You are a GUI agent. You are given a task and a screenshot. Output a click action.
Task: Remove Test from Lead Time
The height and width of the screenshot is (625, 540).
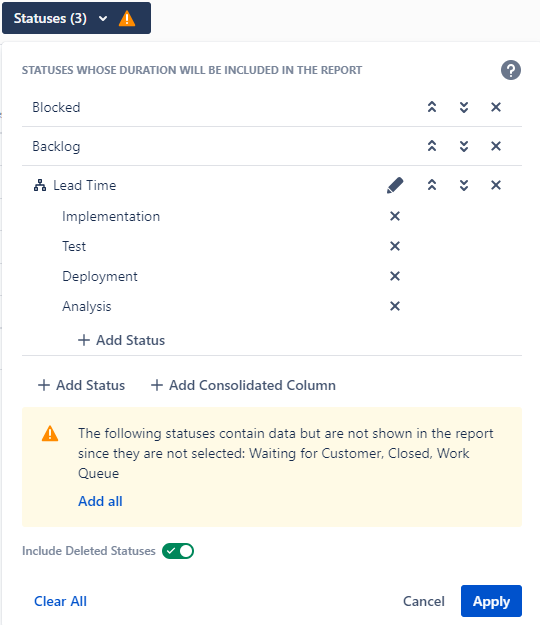395,246
